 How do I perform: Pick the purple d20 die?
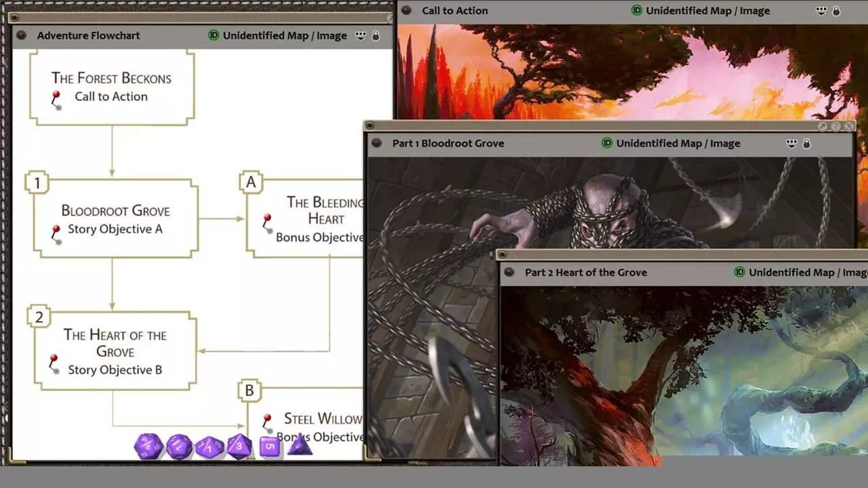pyautogui.click(x=148, y=447)
